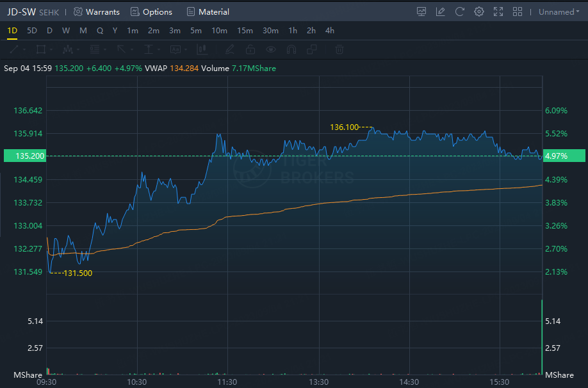Viewport: 588px width, 388px height.
Task: Toggle the magnet snap mode
Action: [291, 49]
